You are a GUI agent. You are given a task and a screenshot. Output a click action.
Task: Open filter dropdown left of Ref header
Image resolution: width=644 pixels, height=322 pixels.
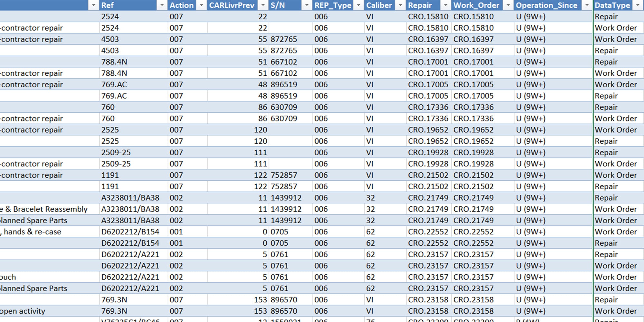pos(93,5)
